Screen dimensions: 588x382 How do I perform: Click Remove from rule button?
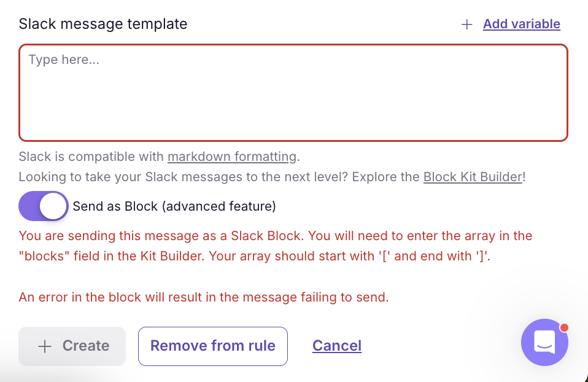(x=212, y=346)
